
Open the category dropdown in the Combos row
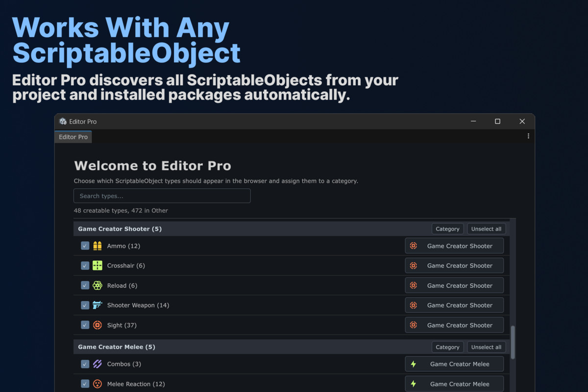coord(454,364)
